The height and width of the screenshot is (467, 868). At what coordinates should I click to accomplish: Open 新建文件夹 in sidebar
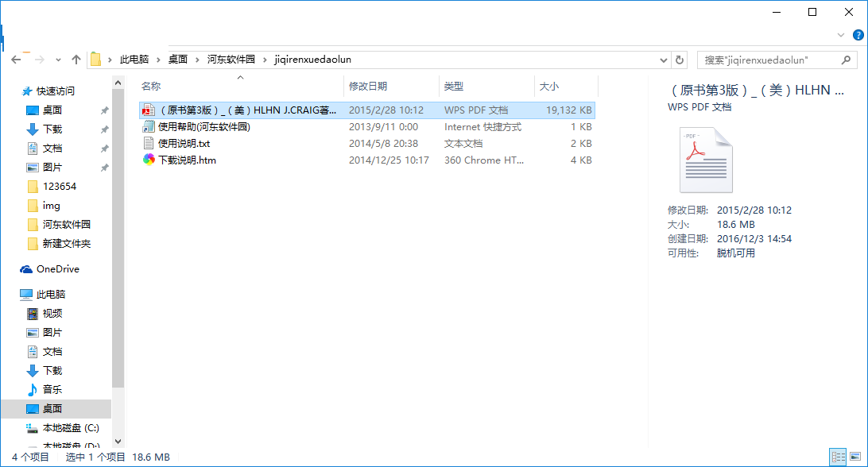67,244
